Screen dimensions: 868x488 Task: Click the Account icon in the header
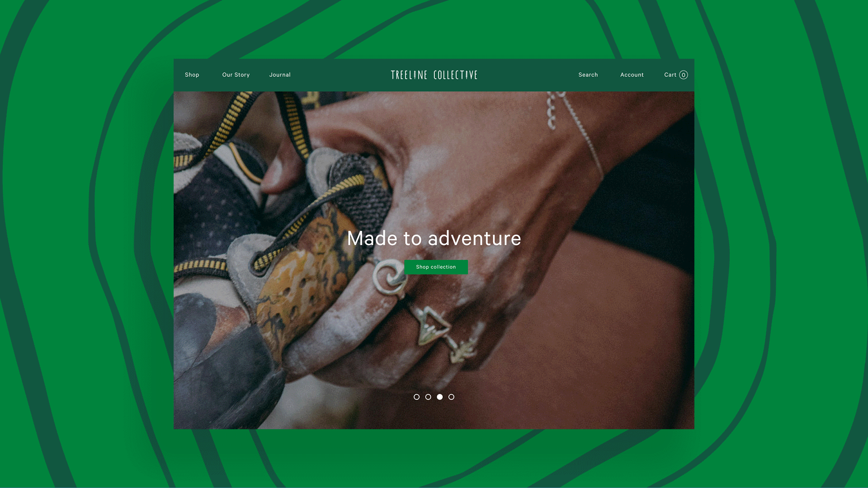click(631, 75)
